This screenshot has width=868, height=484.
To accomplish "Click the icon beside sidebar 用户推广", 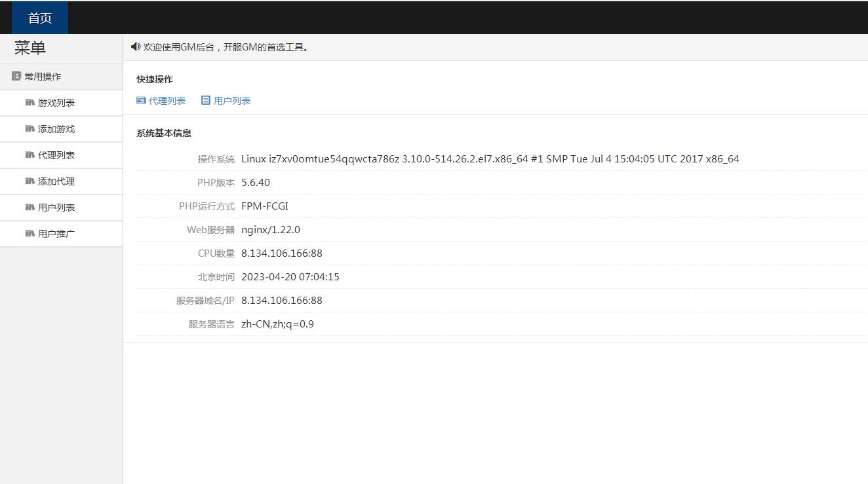I will (30, 233).
